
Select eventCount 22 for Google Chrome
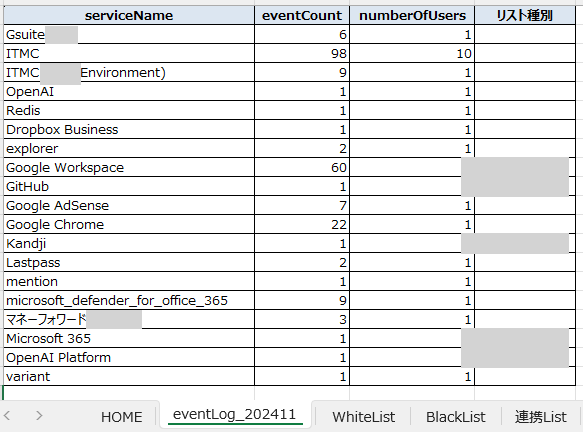pyautogui.click(x=302, y=224)
